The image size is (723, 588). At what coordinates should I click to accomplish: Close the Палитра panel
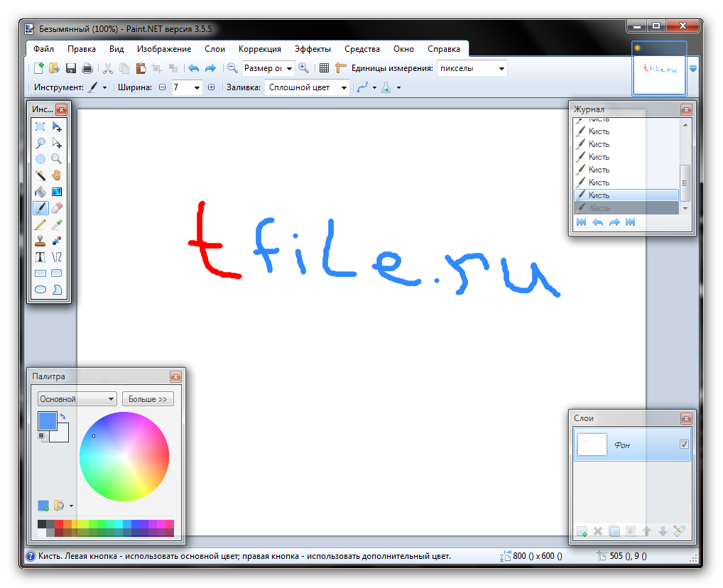coord(175,377)
